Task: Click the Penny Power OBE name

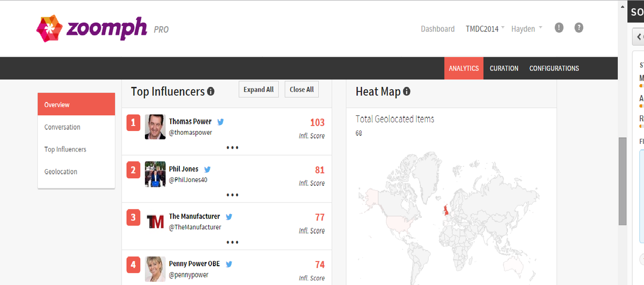Action: pyautogui.click(x=194, y=264)
